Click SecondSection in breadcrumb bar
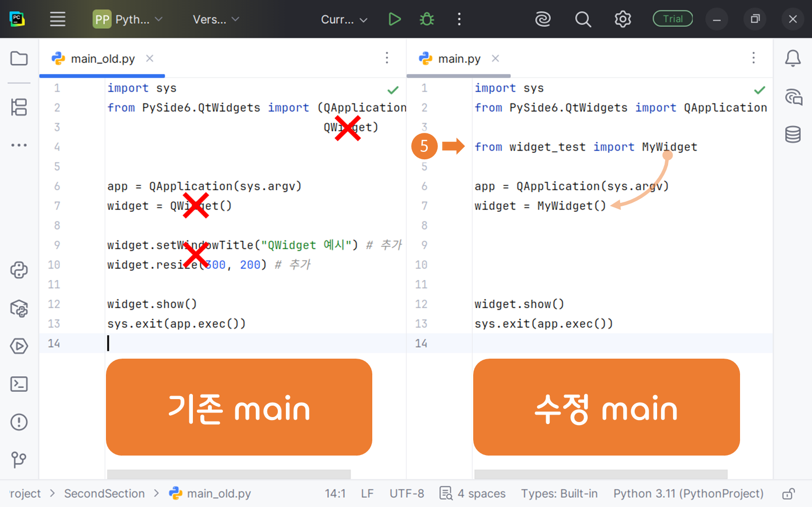Viewport: 812px width, 507px height. tap(104, 494)
